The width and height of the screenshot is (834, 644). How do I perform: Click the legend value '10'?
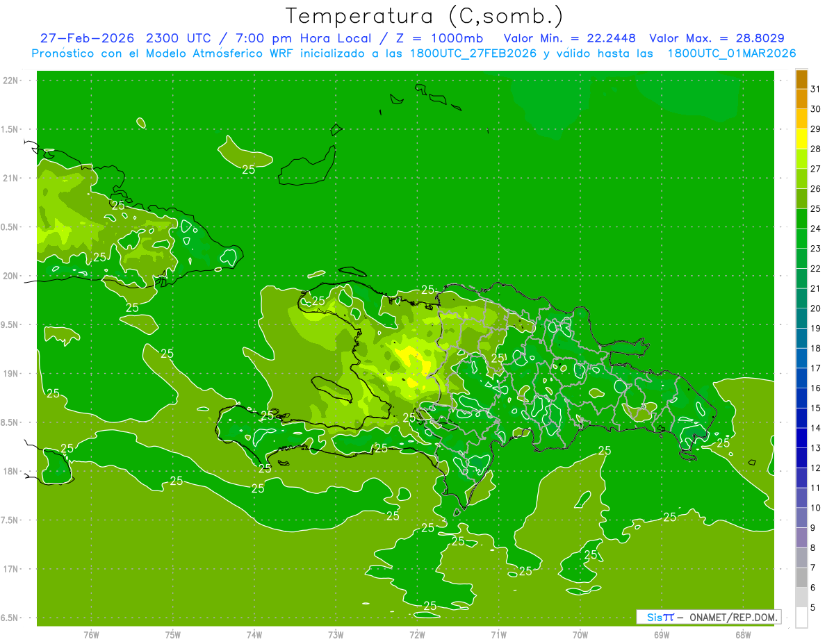coord(816,508)
